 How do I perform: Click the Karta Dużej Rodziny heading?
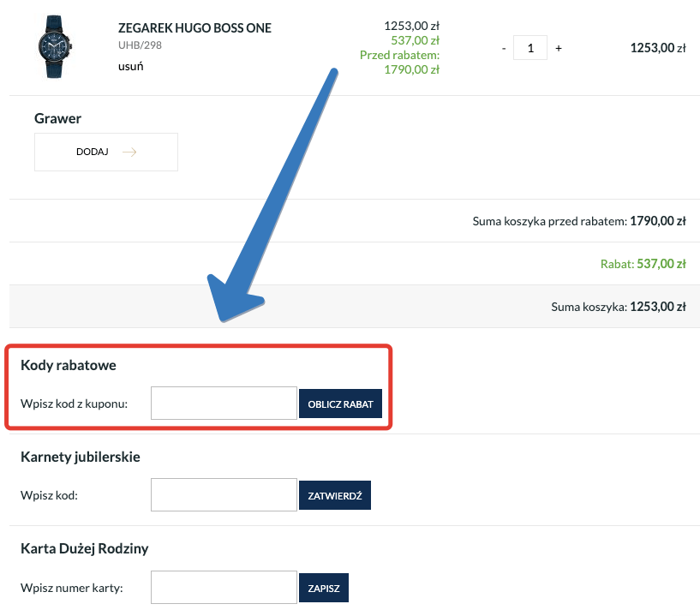point(84,548)
